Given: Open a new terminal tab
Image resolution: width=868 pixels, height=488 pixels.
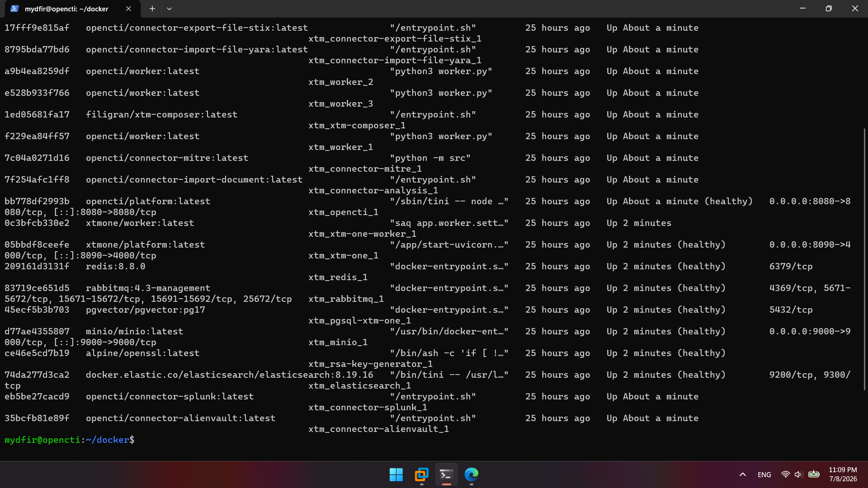Looking at the screenshot, I should (152, 9).
